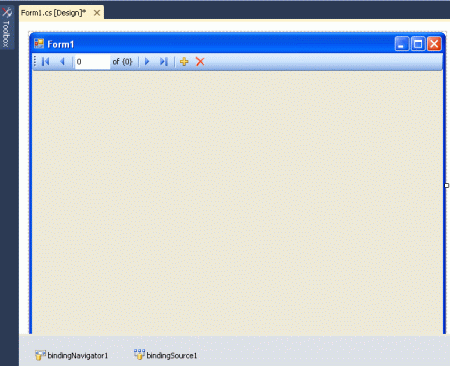Close the Form1.cs [Design] tab
The width and height of the screenshot is (450, 366).
[x=97, y=13]
